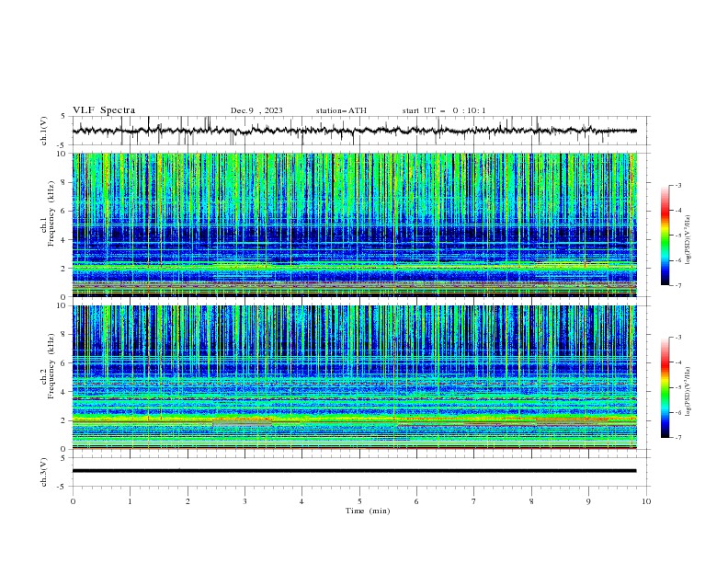Click the ch.2 spectrogram panel
This screenshot has height=563, width=728.
click(x=355, y=377)
